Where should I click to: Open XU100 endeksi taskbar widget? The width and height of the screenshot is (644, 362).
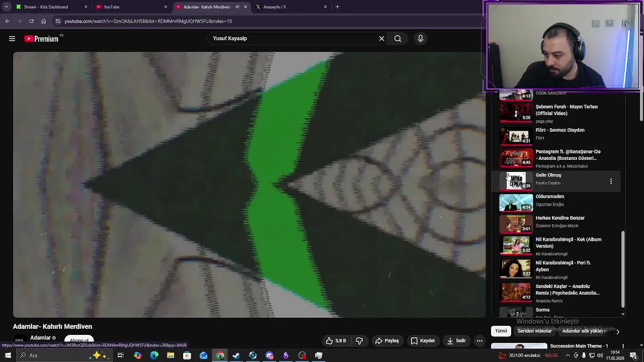pos(528,355)
